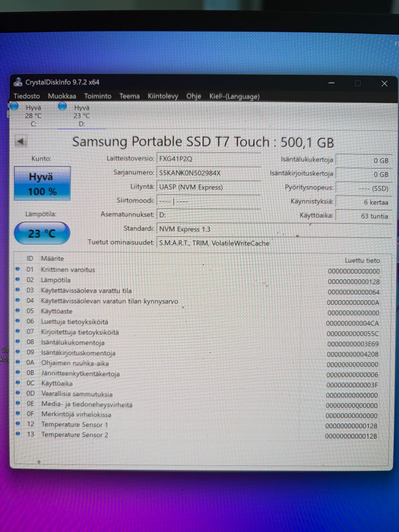The image size is (399, 532).
Task: Click the status dot of row 01
Action: 18,269
